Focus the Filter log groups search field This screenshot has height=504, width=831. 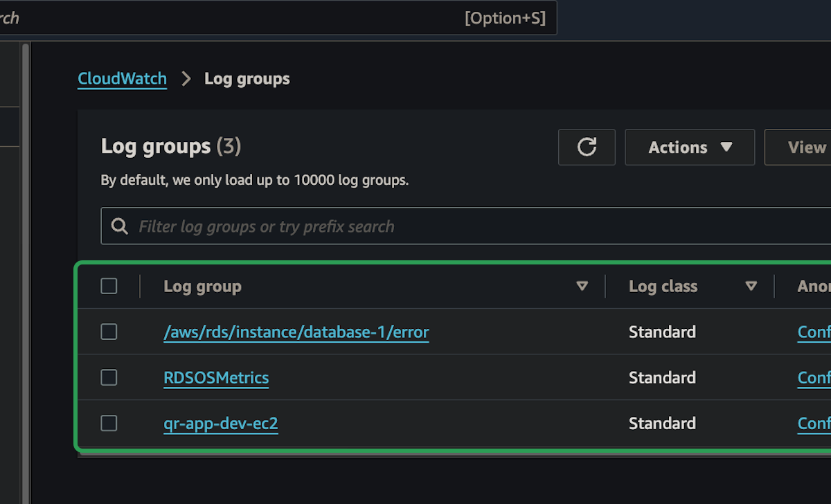[466, 226]
